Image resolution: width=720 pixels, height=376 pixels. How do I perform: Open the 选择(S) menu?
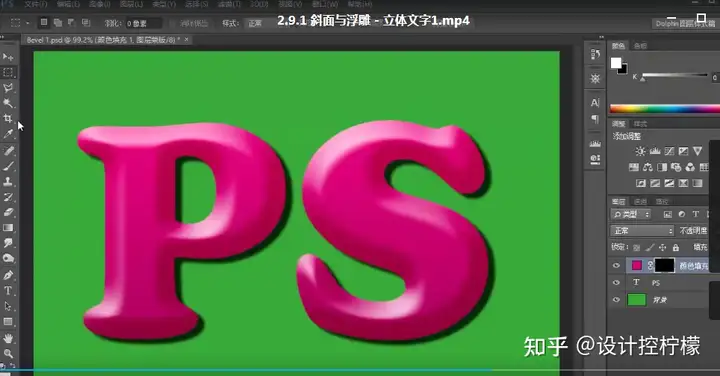pyautogui.click(x=197, y=4)
